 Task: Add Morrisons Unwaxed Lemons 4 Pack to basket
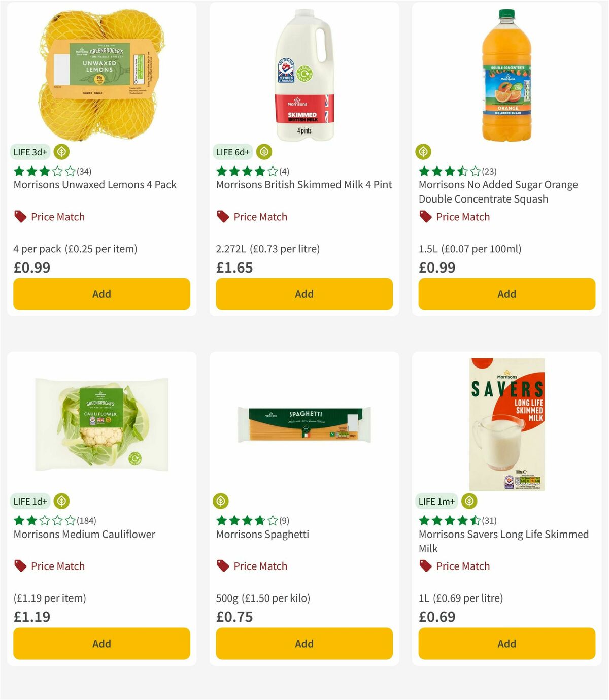[x=101, y=294]
